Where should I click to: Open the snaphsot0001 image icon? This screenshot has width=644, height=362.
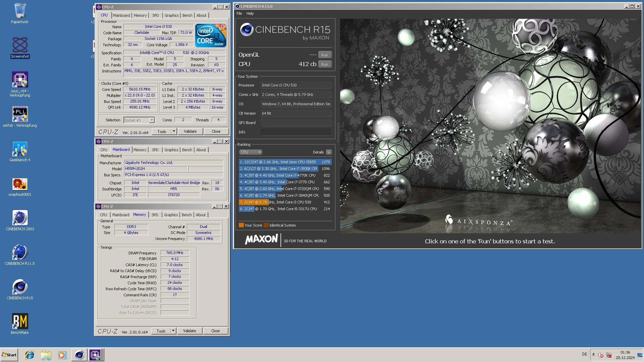tap(20, 187)
